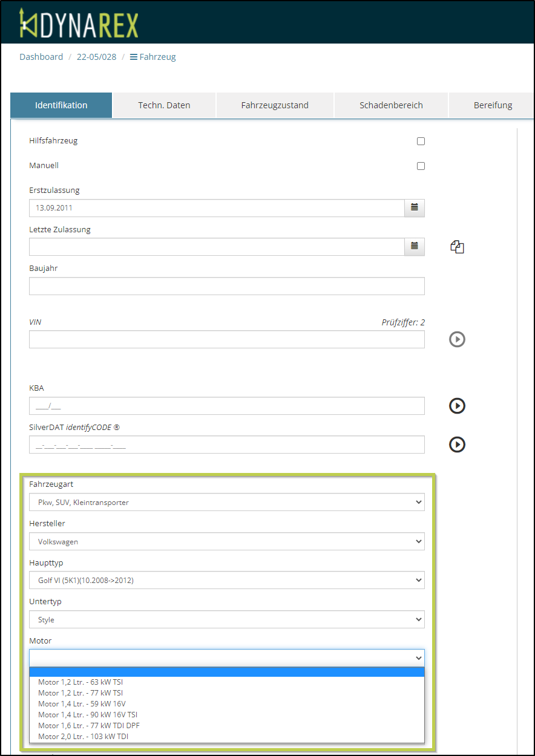The image size is (535, 756).
Task: Run the KBA lookup play button
Action: point(457,406)
